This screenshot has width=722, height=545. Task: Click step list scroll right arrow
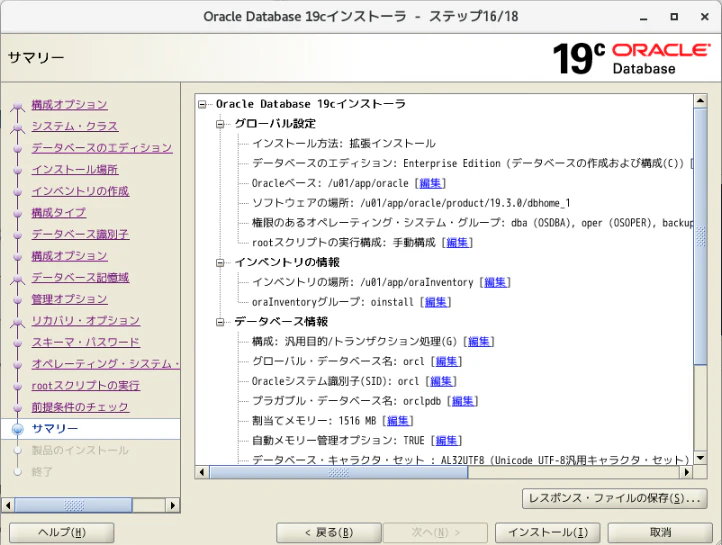(173, 505)
